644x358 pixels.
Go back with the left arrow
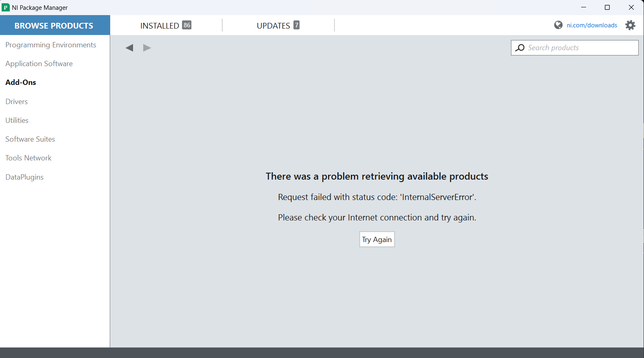pos(129,48)
